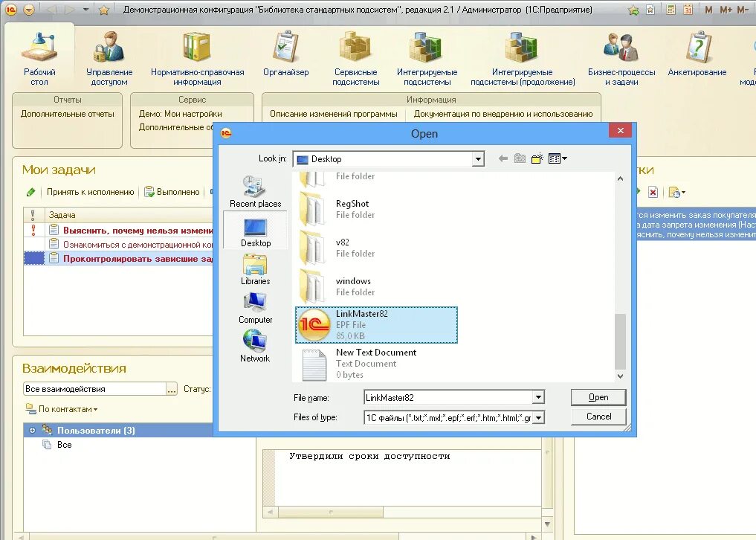
Task: Select the windows folder
Action: [337, 286]
